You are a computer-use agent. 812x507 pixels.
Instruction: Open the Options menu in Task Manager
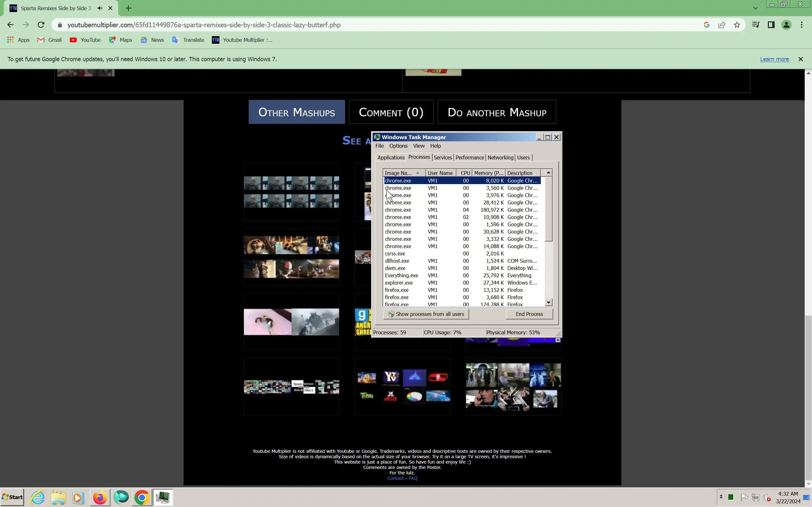(x=398, y=146)
